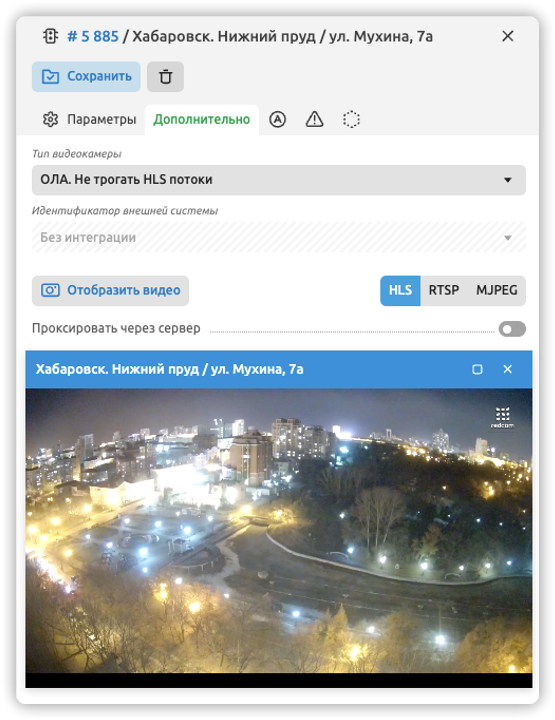Select the RTSP stream option
This screenshot has width=555, height=720.
pos(443,290)
